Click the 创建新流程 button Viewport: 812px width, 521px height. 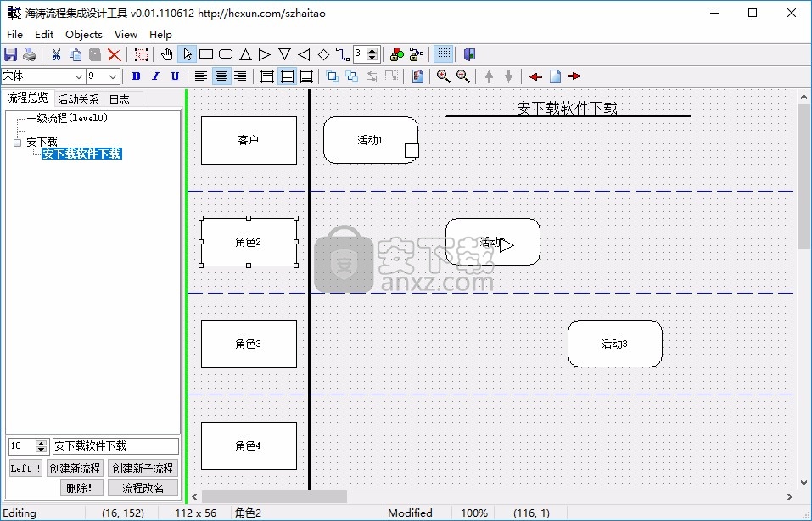coord(75,468)
